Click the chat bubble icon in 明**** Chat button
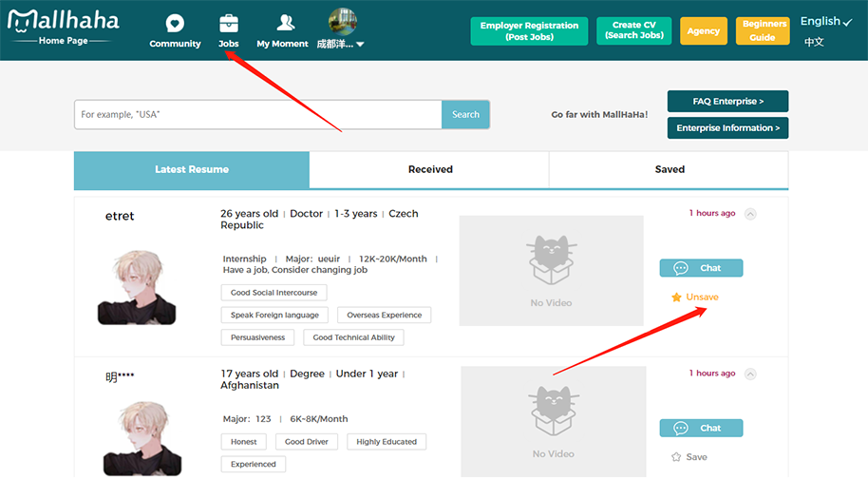Viewport: 868px width, 480px height. (680, 429)
